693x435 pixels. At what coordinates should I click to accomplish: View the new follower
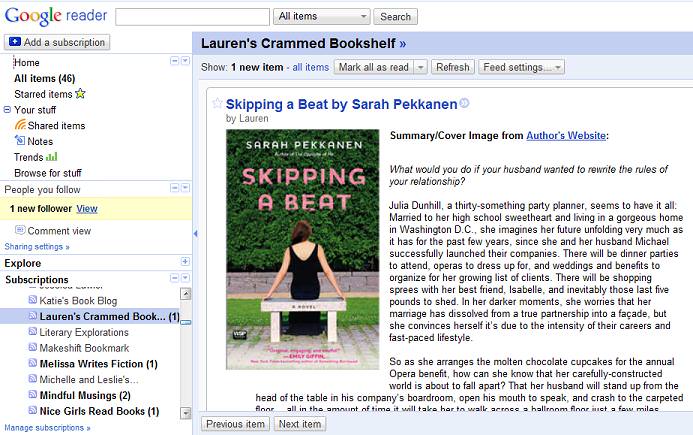(87, 209)
